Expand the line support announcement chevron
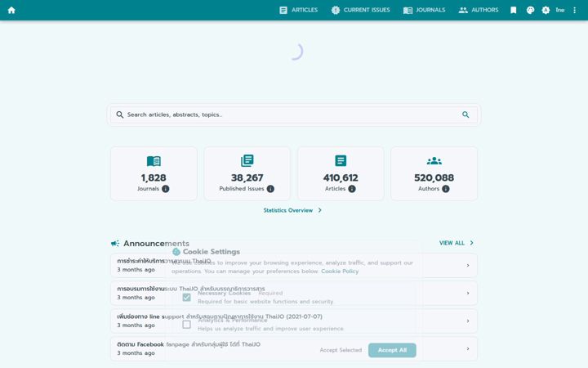588x368 pixels. (x=468, y=321)
